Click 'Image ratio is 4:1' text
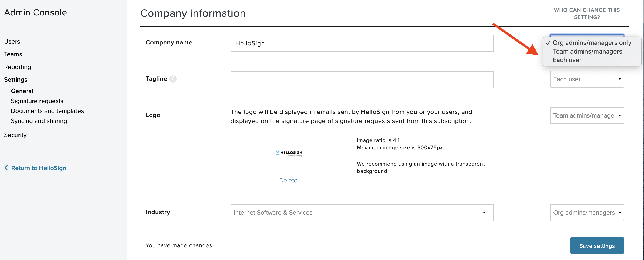This screenshot has height=260, width=644. (378, 140)
